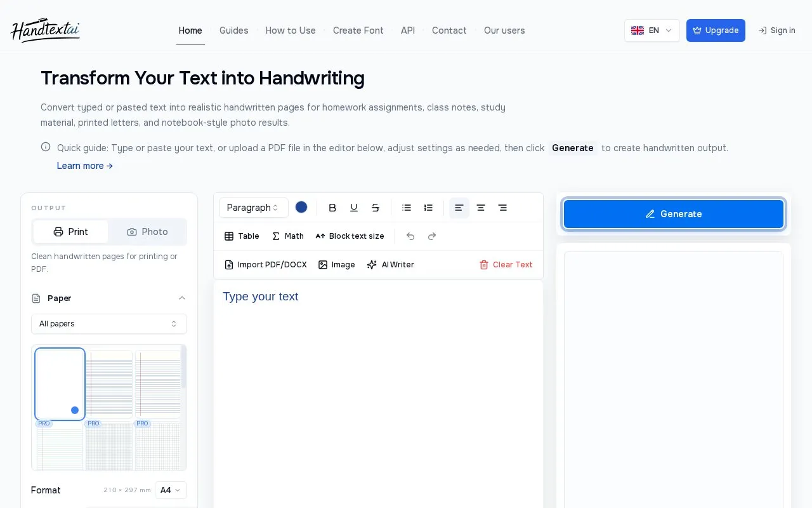This screenshot has width=812, height=508.
Task: Click the Generate button
Action: coord(674,214)
